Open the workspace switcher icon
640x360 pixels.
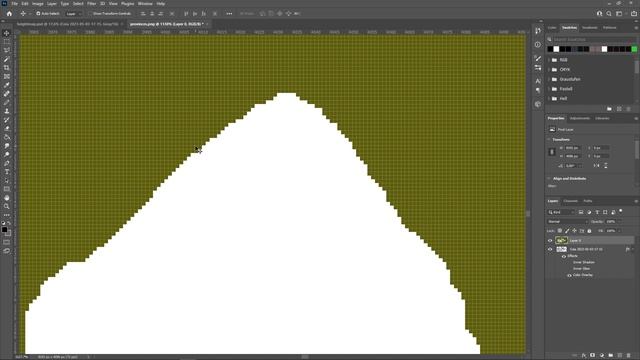[619, 13]
